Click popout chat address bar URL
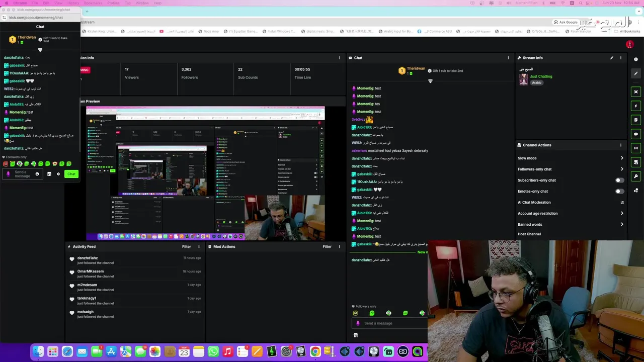The height and width of the screenshot is (362, 644). coord(36,18)
